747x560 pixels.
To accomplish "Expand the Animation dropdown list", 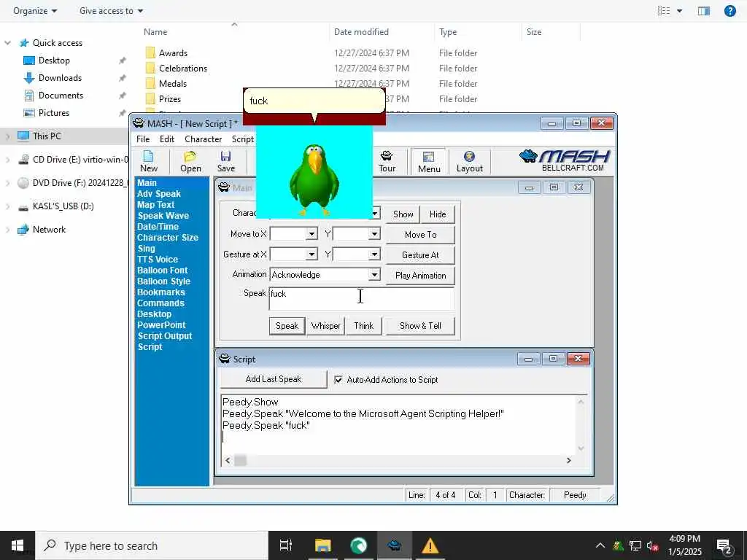I will coord(374,275).
